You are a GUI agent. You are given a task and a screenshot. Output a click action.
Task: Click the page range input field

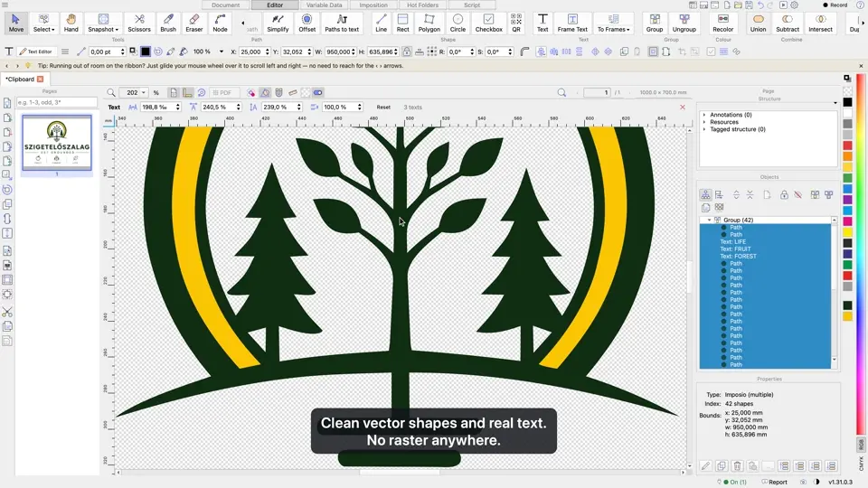(56, 102)
